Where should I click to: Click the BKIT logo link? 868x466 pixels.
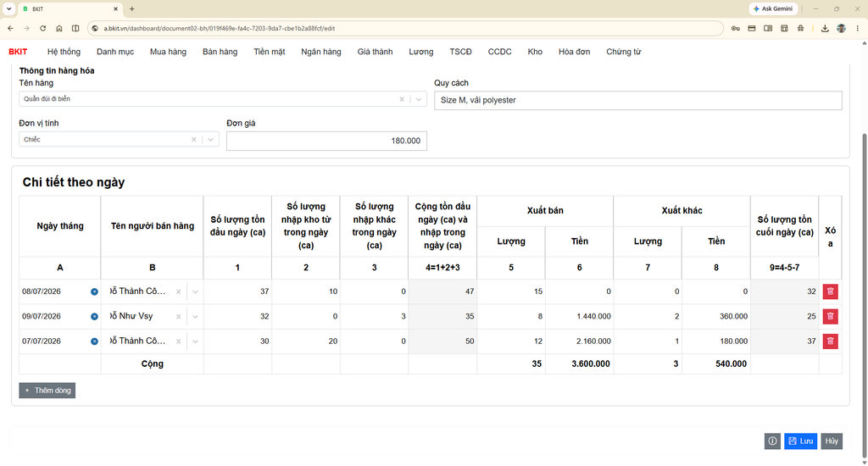pos(18,52)
